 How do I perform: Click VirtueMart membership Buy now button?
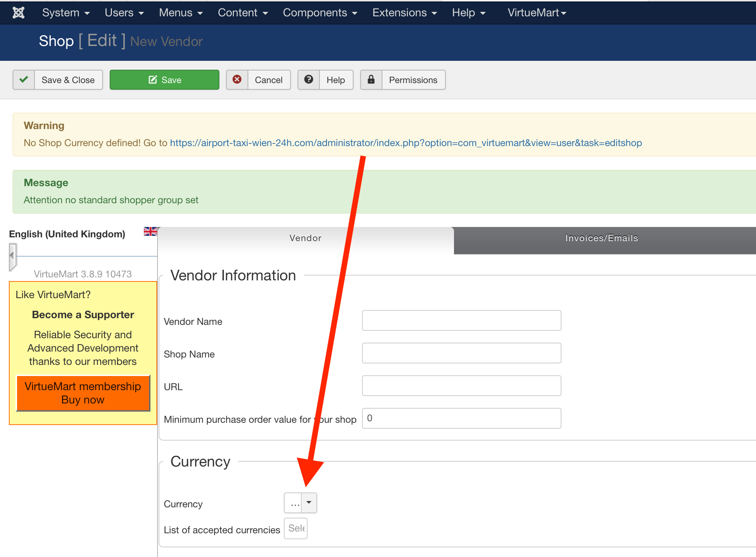(83, 393)
